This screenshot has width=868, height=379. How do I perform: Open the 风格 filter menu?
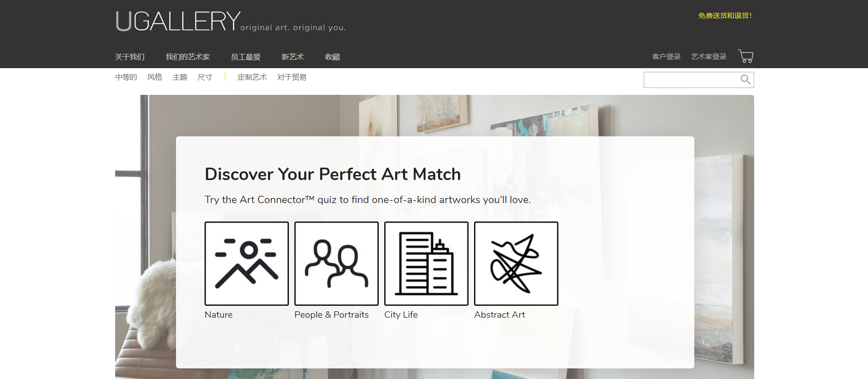(155, 77)
